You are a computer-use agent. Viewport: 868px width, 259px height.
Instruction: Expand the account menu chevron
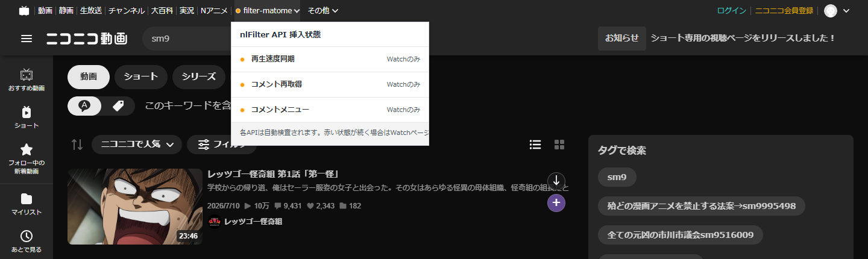(x=846, y=11)
